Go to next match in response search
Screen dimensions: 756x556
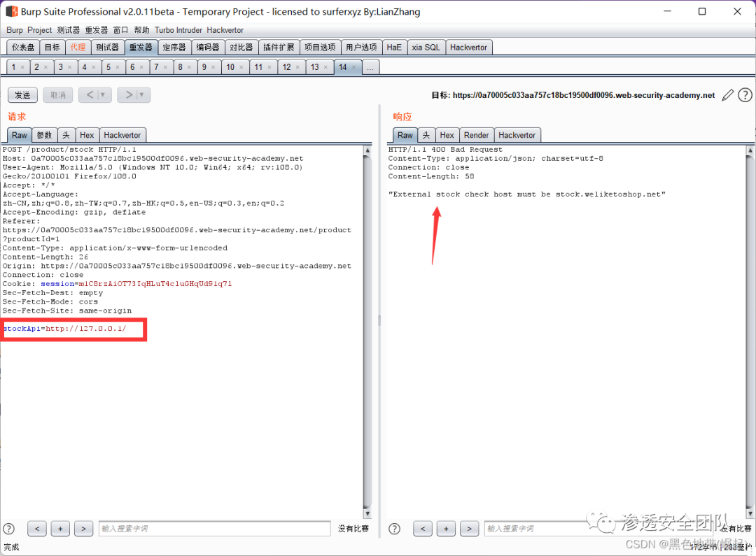(469, 529)
